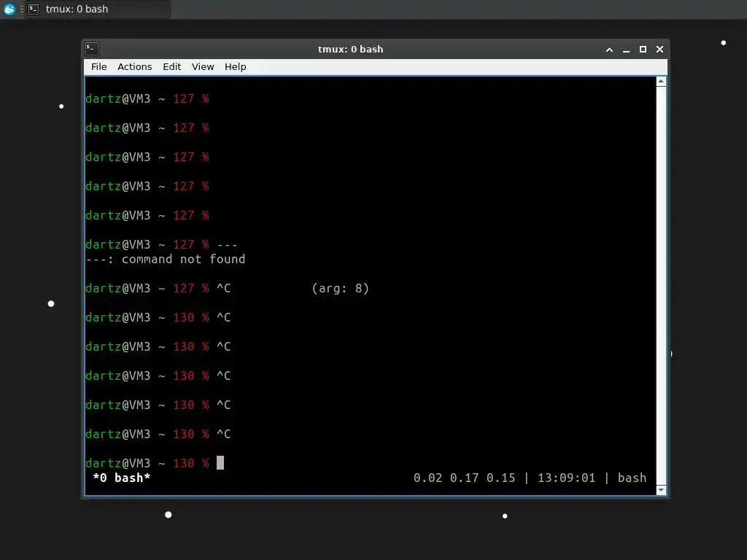Click the 'bash' hostname label in status line
This screenshot has width=747, height=560.
click(x=632, y=478)
